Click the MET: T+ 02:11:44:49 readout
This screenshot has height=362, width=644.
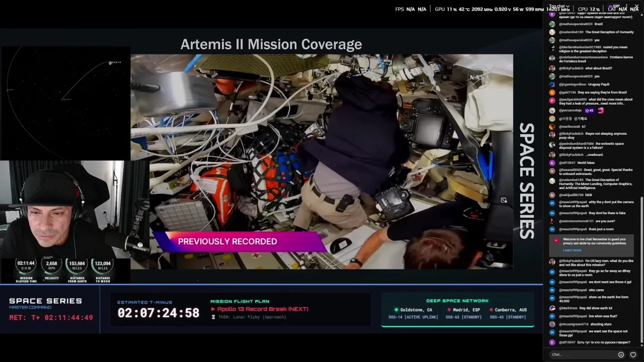pos(51,318)
